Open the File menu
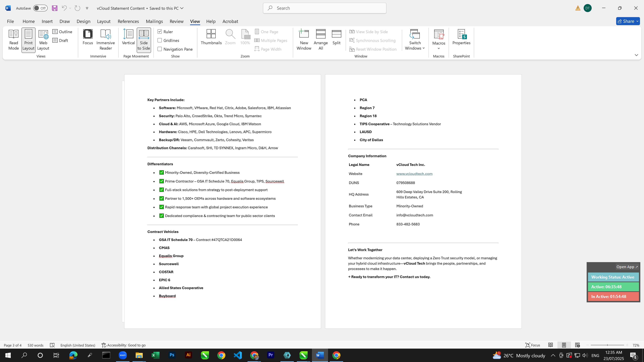 click(x=10, y=21)
